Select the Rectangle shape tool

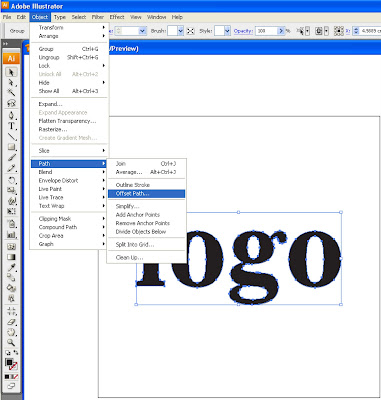pyautogui.click(x=11, y=147)
